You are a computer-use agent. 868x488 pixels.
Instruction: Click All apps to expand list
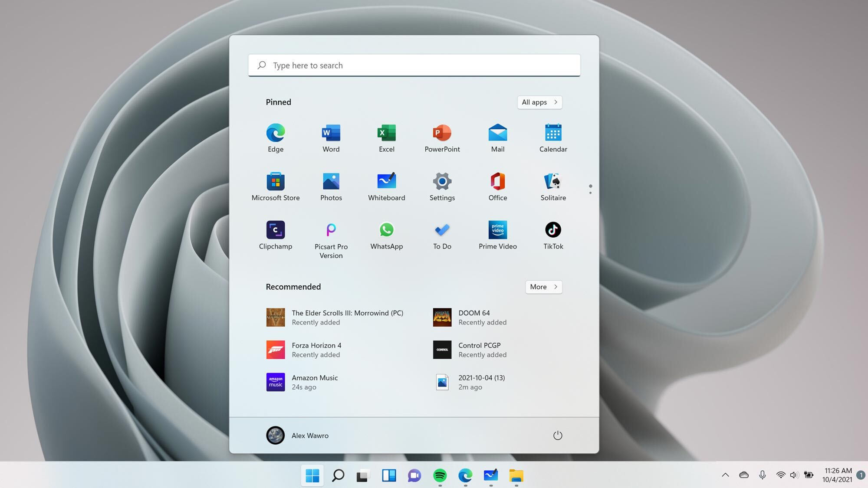[539, 102]
